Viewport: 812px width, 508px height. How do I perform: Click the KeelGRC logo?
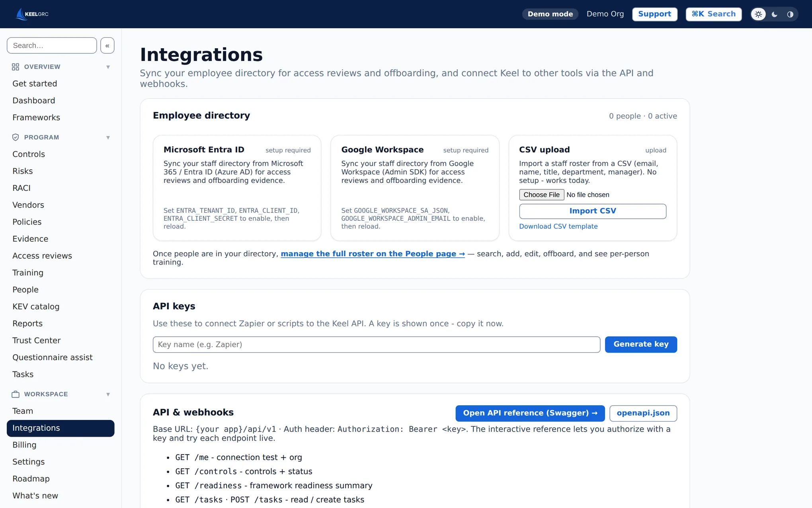32,14
